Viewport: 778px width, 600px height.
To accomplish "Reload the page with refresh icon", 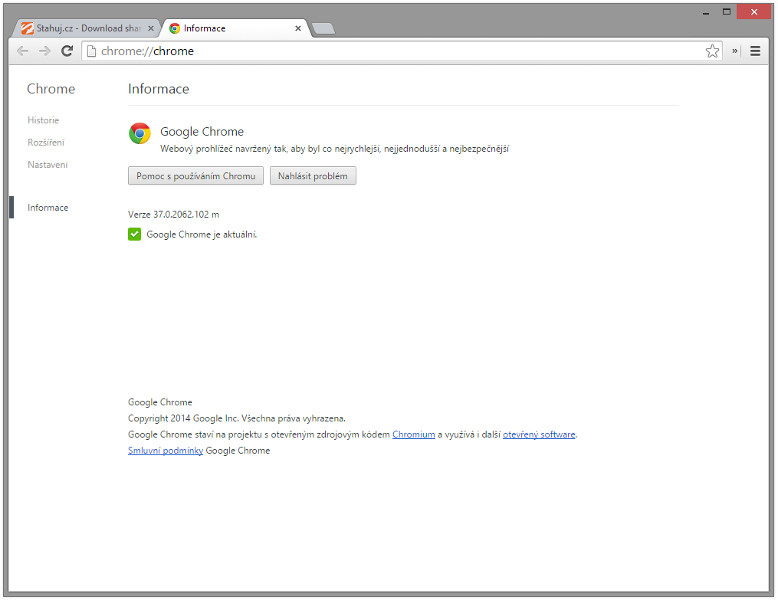I will 67,51.
